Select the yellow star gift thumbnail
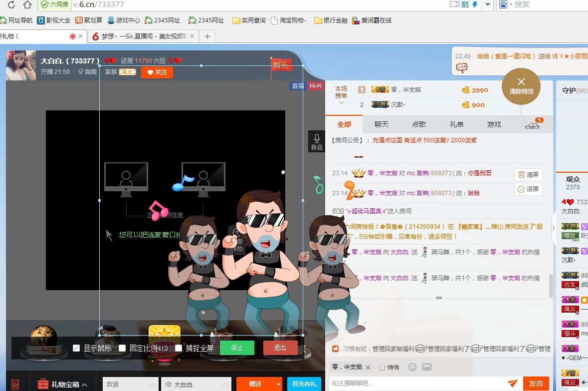Viewport: 588px width, 391px height. (165, 335)
